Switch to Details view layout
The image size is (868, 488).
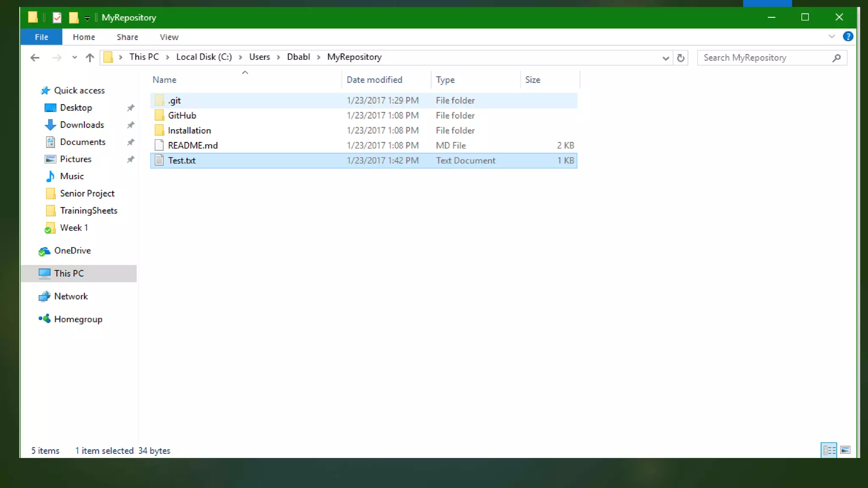(829, 450)
